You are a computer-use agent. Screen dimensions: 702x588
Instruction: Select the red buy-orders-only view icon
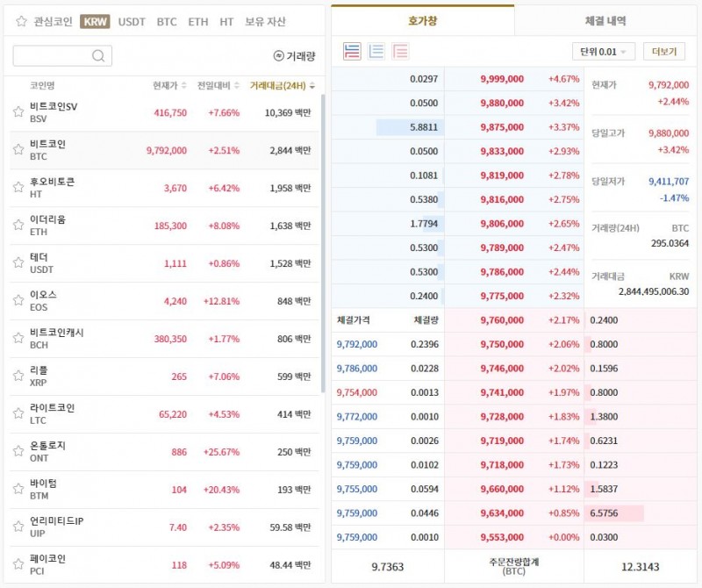pyautogui.click(x=400, y=52)
